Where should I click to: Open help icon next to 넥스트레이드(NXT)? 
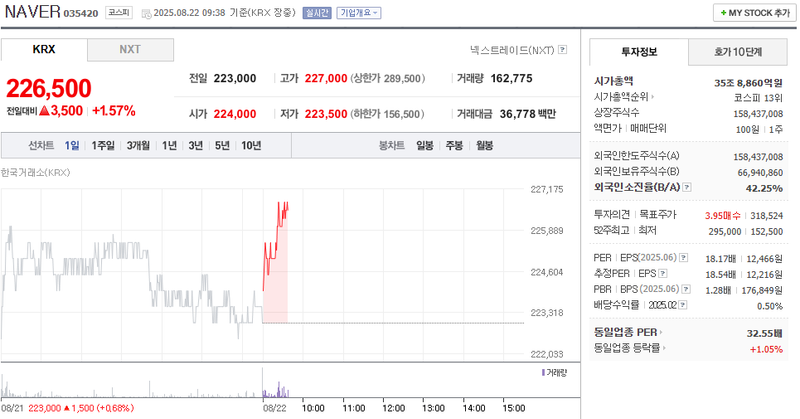(562, 50)
